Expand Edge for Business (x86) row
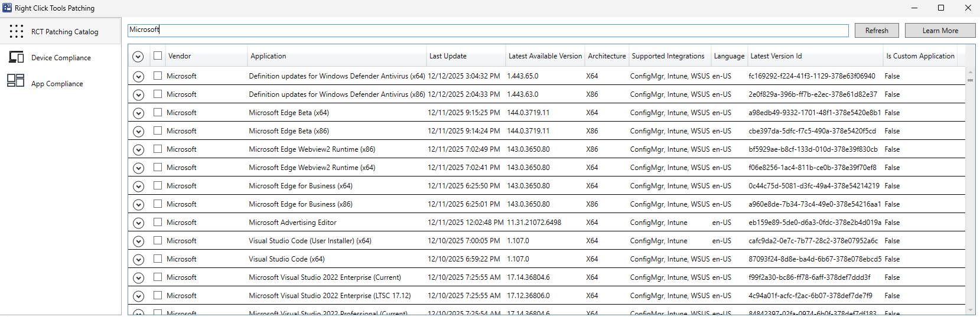Screen dimensions: 980x317 point(138,205)
